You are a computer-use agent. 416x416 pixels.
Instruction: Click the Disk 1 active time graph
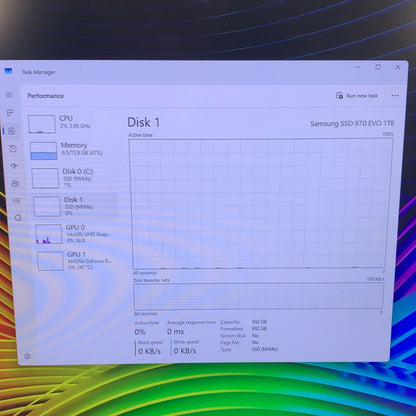click(x=260, y=203)
